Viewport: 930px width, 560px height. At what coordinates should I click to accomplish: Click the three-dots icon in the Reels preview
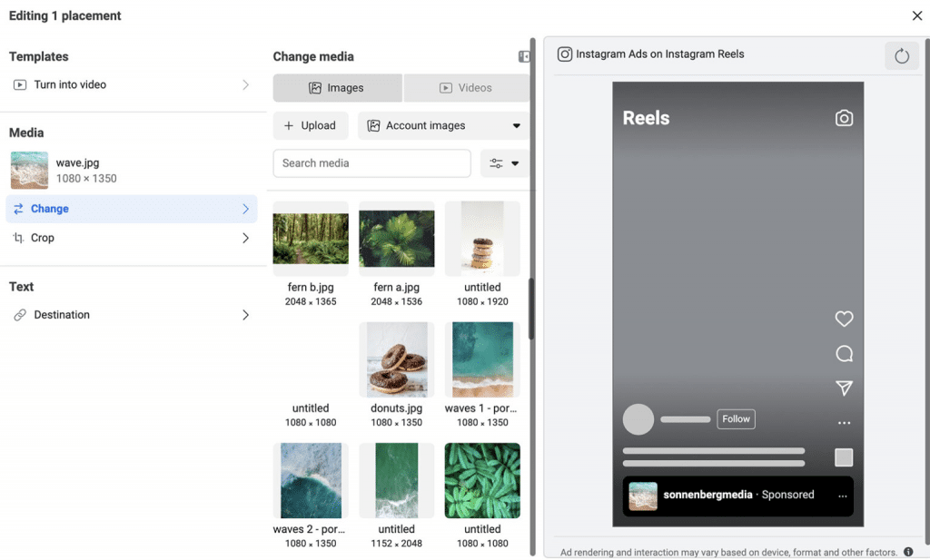844,422
